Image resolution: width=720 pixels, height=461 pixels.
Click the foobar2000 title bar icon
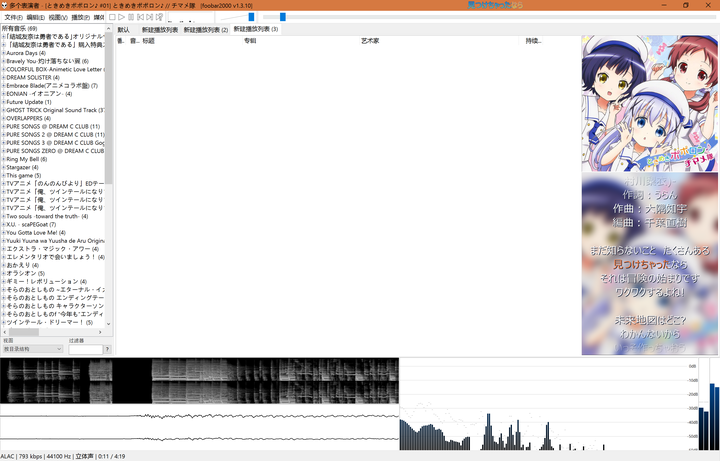[x=5, y=6]
